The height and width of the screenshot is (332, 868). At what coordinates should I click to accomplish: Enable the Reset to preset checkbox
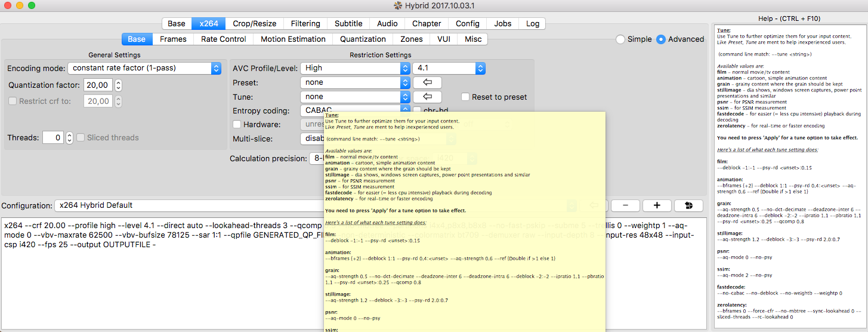click(466, 97)
